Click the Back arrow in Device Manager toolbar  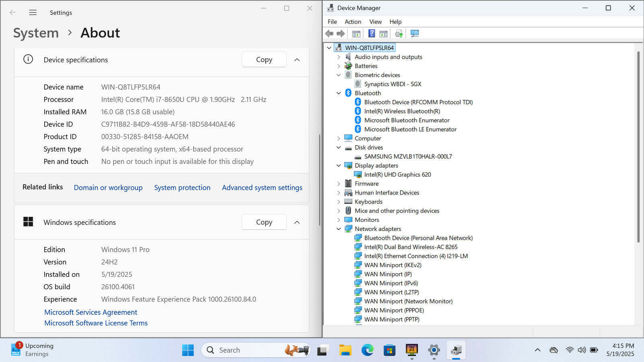point(329,33)
